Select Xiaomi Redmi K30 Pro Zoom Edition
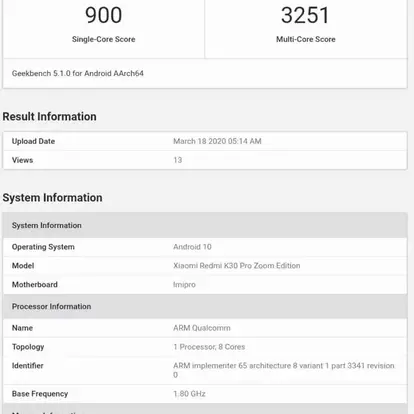414x414 pixels. [x=237, y=266]
